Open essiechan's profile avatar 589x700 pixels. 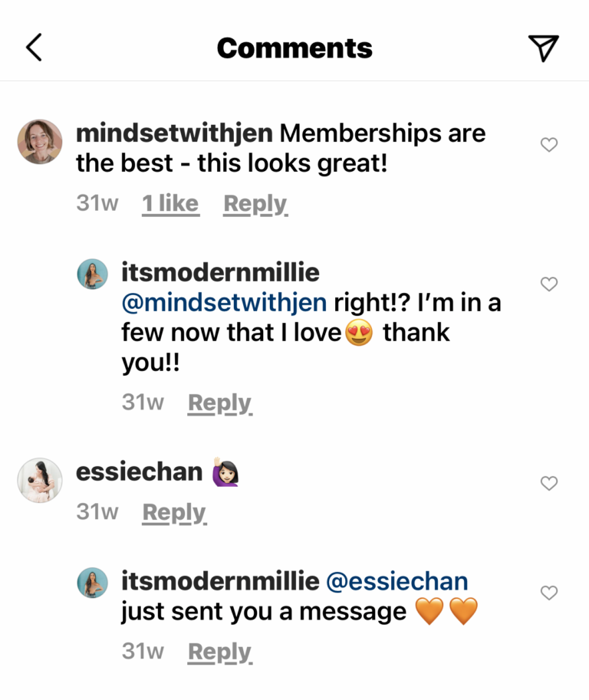tap(40, 480)
